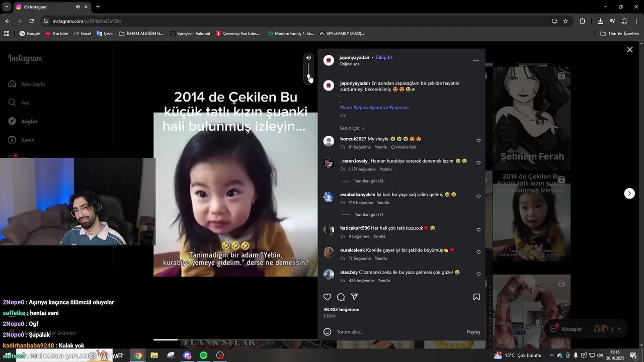The height and width of the screenshot is (362, 644).
Task: Open emoji picker in comment box
Action: click(328, 332)
